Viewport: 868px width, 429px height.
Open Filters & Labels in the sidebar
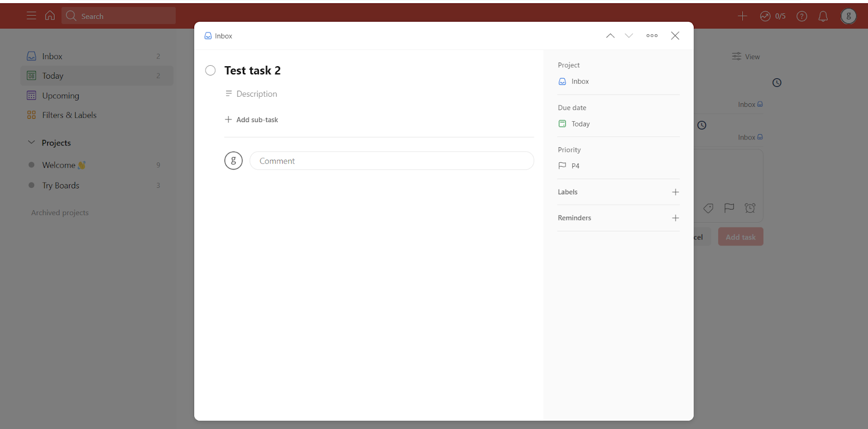click(x=97, y=115)
